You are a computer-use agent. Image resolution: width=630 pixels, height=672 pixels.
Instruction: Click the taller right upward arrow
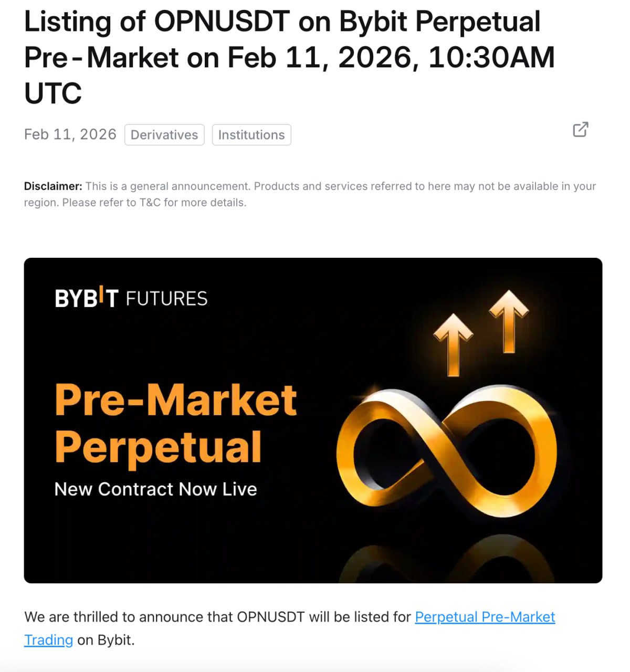508,321
